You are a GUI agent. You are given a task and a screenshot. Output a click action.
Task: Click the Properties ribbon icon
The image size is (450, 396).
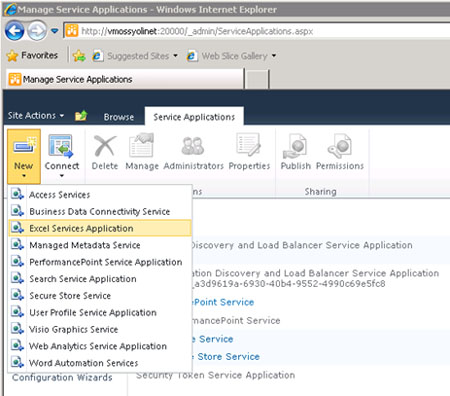[x=248, y=145]
